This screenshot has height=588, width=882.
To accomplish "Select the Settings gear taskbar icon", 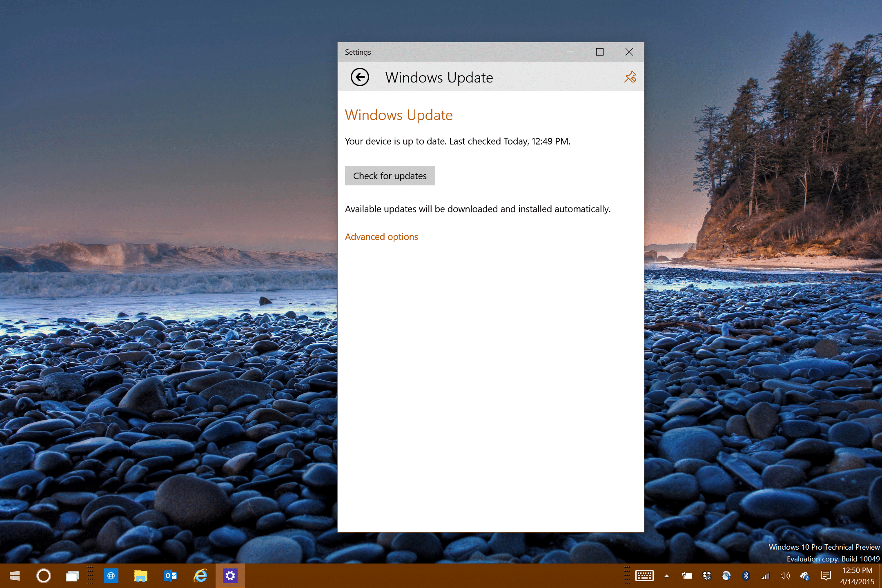I will 230,576.
